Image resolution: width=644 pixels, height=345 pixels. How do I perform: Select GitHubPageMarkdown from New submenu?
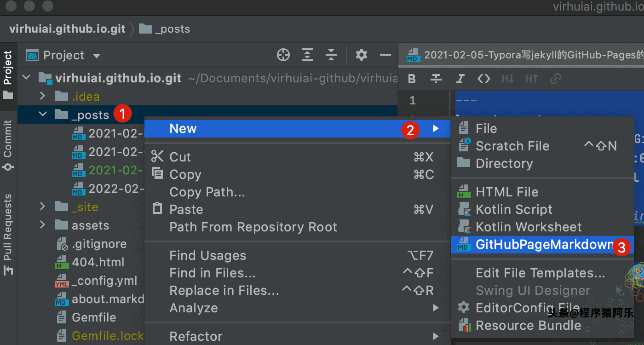(x=544, y=245)
